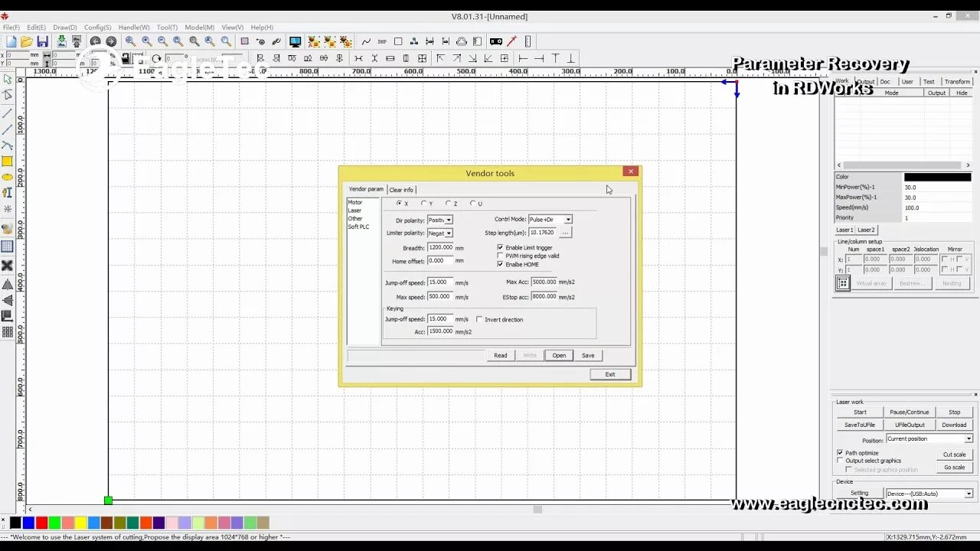Pick the blue color in bottom palette

(x=28, y=523)
